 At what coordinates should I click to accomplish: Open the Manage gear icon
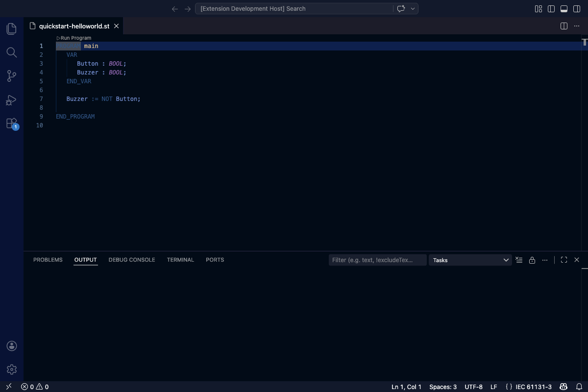(11, 369)
